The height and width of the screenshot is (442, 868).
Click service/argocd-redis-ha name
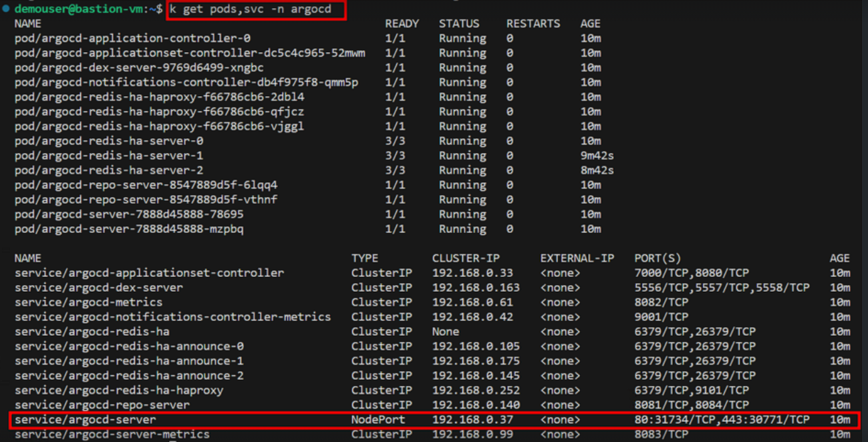[x=92, y=331]
